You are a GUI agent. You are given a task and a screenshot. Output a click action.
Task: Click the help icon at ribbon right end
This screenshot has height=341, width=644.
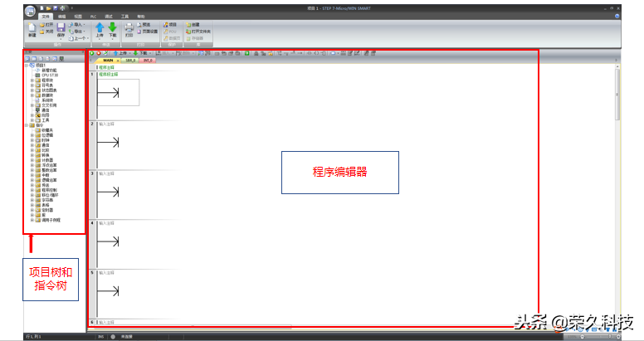pyautogui.click(x=617, y=17)
